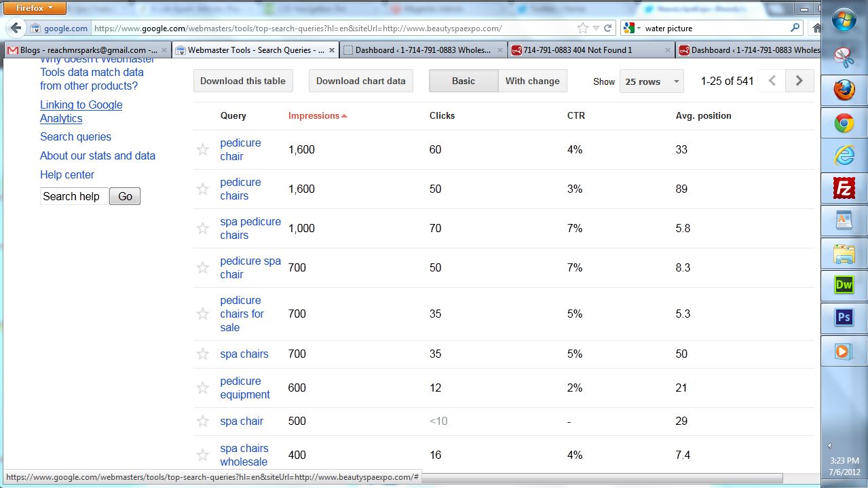The image size is (868, 488).
Task: Open the Start orb on the taskbar
Action: [x=844, y=20]
